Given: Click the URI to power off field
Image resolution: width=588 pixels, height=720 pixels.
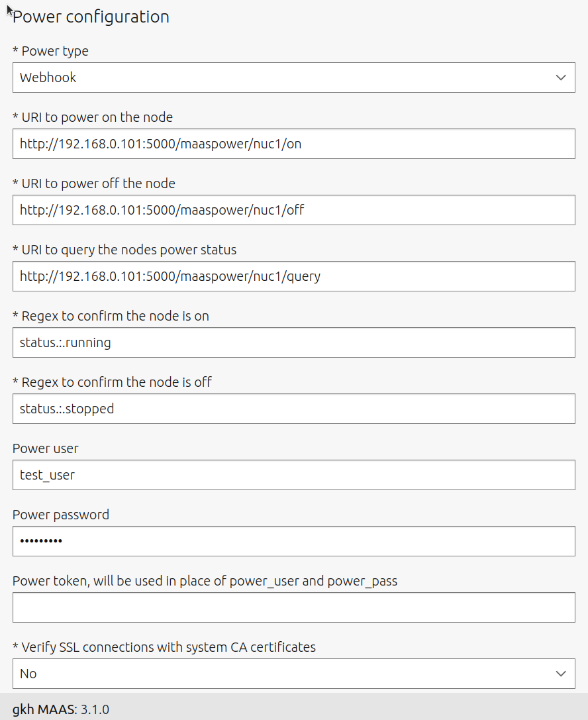Looking at the screenshot, I should (294, 210).
